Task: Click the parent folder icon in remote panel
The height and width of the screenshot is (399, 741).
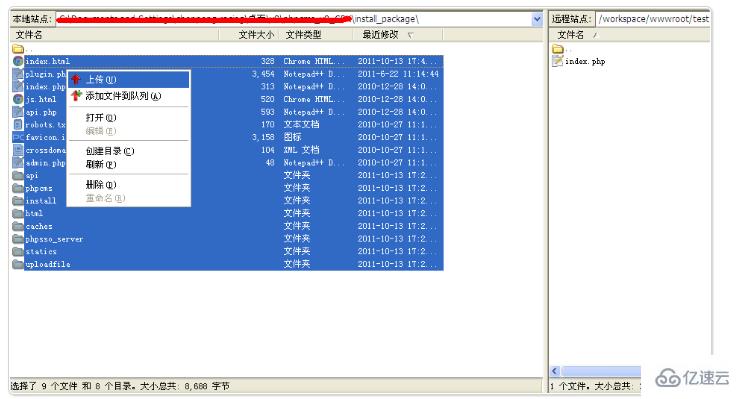Action: tap(558, 48)
